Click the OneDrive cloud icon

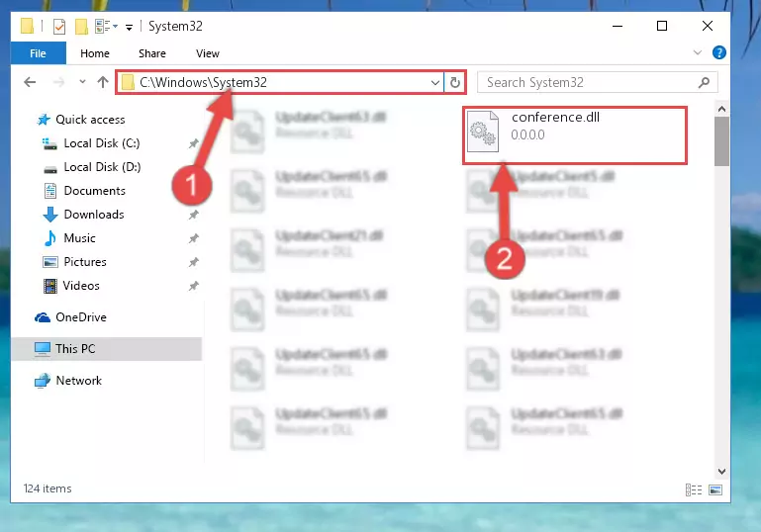pos(43,317)
